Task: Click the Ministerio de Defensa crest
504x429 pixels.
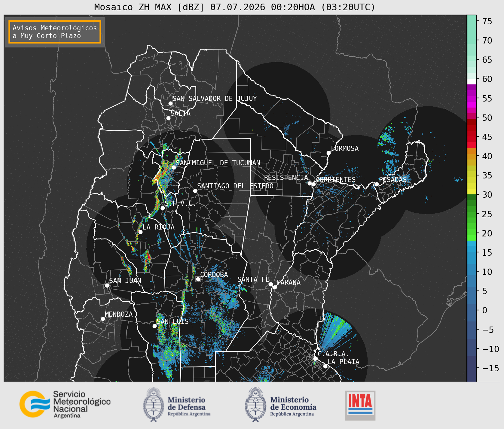Action: point(154,404)
